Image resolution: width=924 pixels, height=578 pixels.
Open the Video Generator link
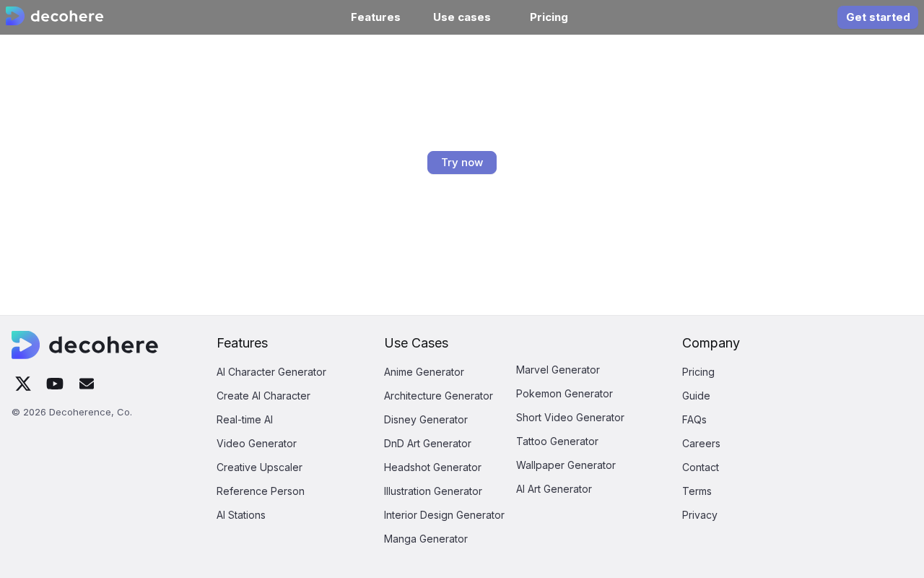point(256,444)
